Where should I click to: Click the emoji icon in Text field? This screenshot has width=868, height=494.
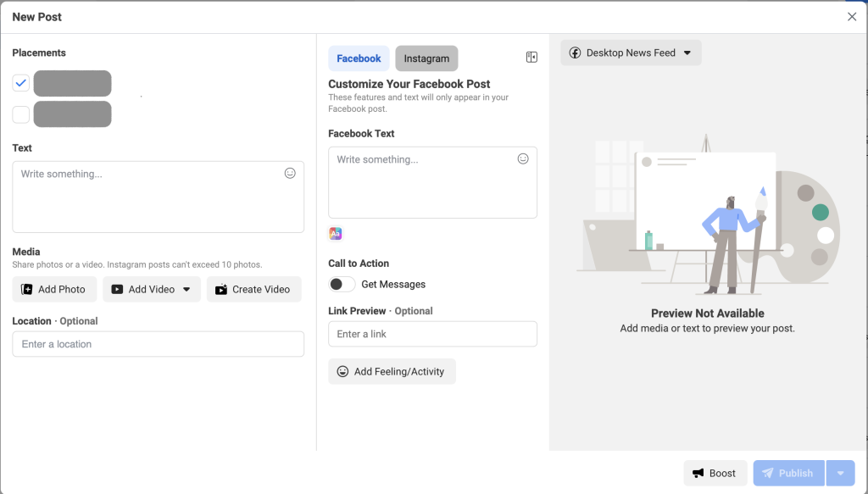(x=290, y=173)
